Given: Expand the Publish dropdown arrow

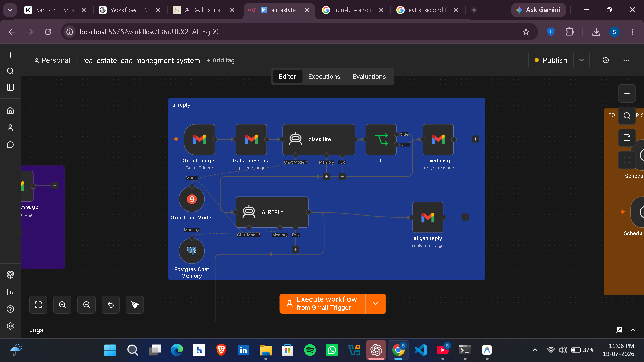Looking at the screenshot, I should (x=581, y=60).
